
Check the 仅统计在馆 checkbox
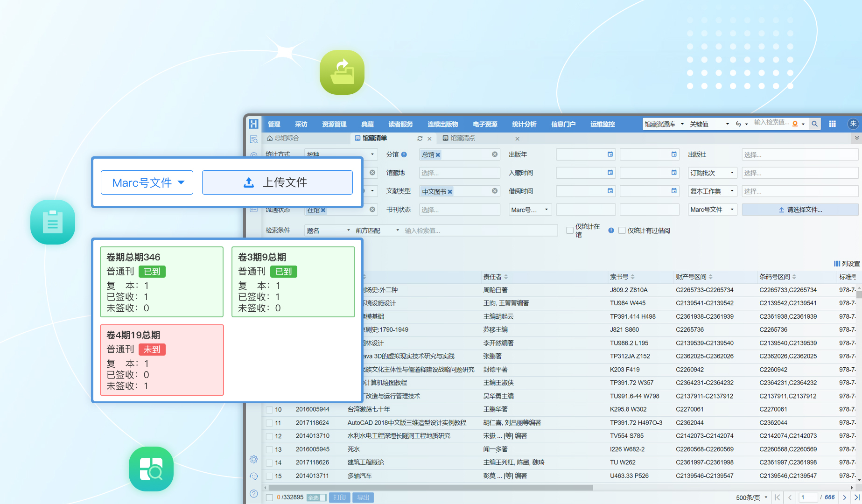(570, 231)
